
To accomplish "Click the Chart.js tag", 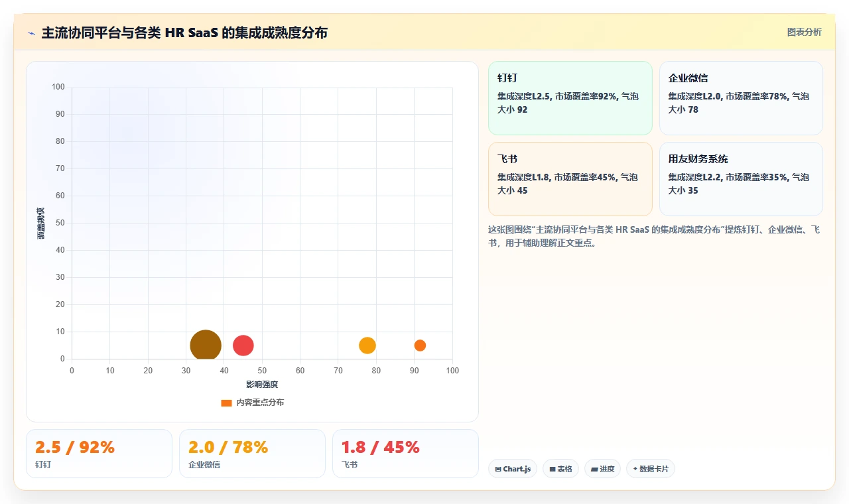I will click(512, 469).
